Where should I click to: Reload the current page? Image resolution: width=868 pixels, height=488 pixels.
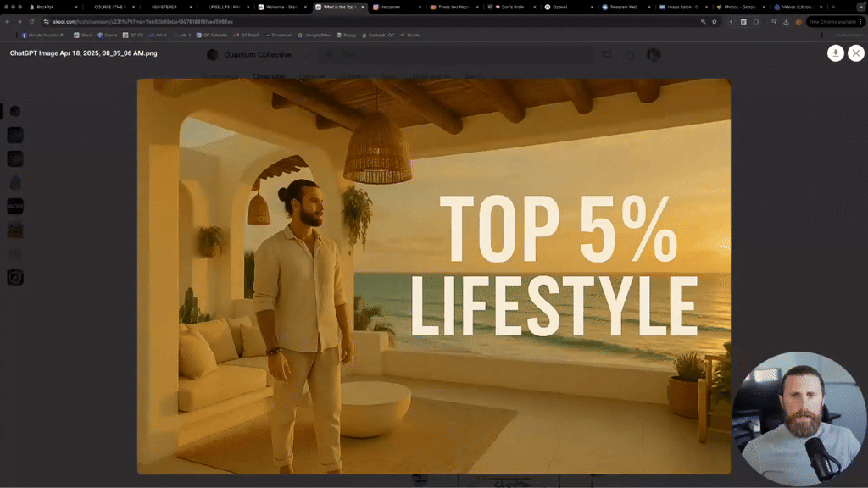(31, 21)
